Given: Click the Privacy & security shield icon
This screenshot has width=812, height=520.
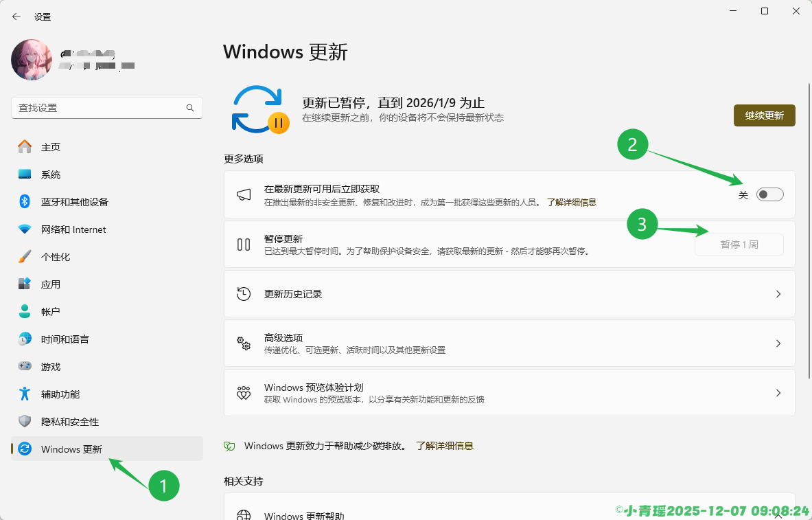Looking at the screenshot, I should pos(25,422).
